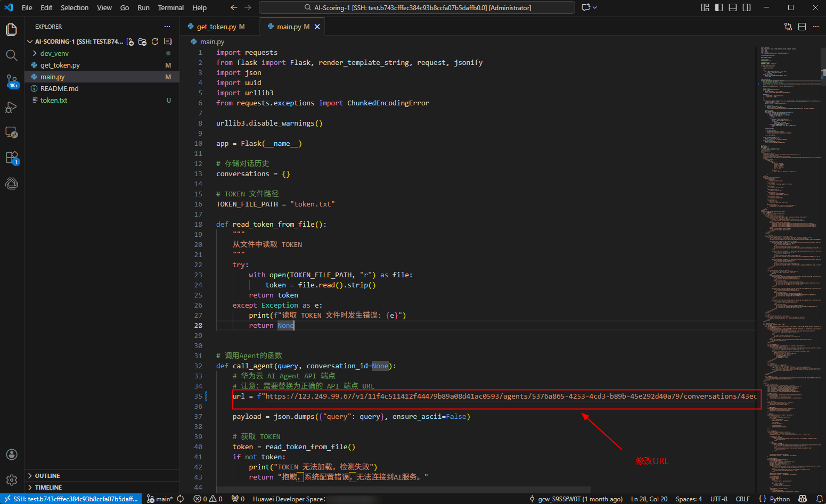Open the Accounts menu icon
Viewport: 826px width, 504px height.
coord(12,455)
